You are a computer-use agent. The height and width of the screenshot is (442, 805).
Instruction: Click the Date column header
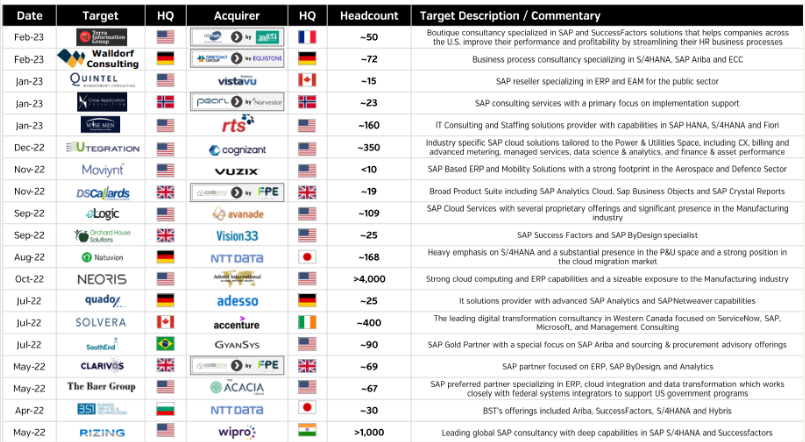click(x=29, y=15)
